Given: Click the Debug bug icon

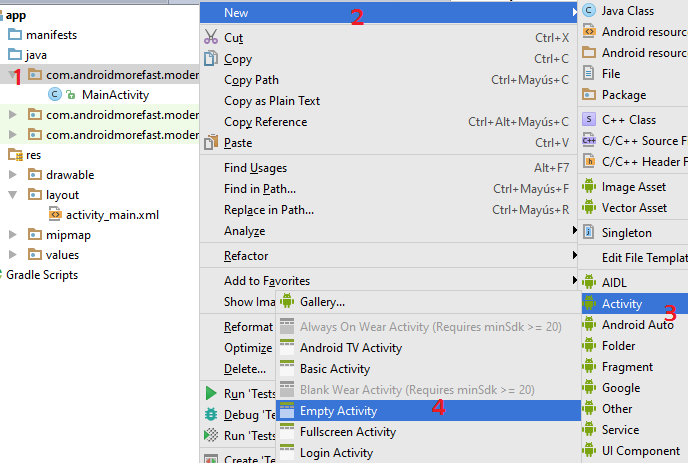Looking at the screenshot, I should tap(211, 414).
